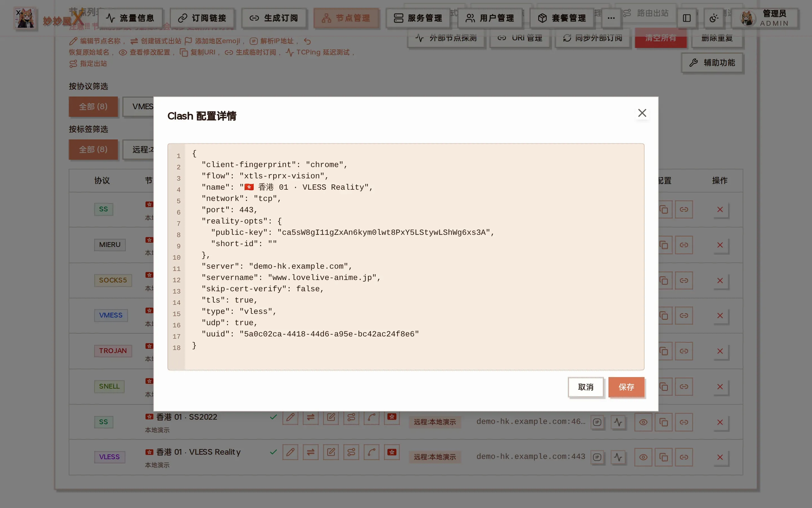The height and width of the screenshot is (508, 812).
Task: Click the chain-outbound arrows icon in VLESS Reality row
Action: (x=310, y=452)
